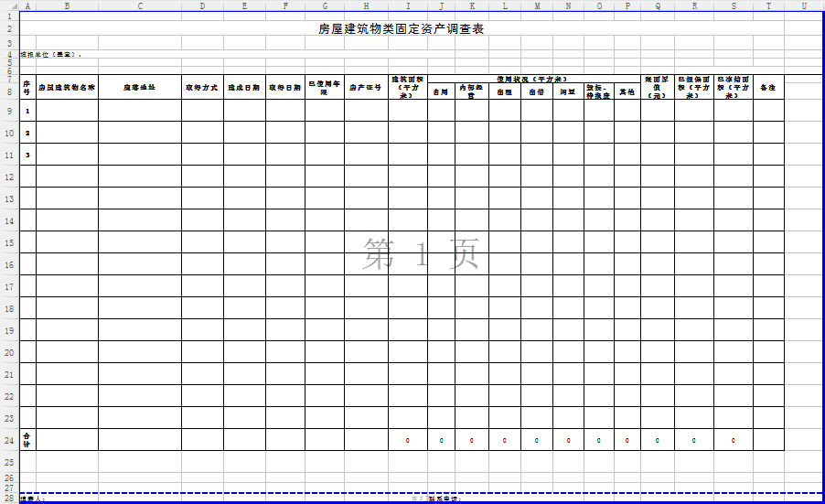Select column H header
The width and height of the screenshot is (825, 504).
pyautogui.click(x=365, y=5)
